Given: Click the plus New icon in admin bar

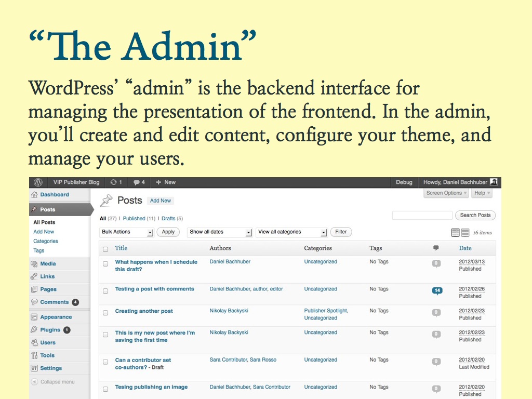Looking at the screenshot, I should point(158,182).
